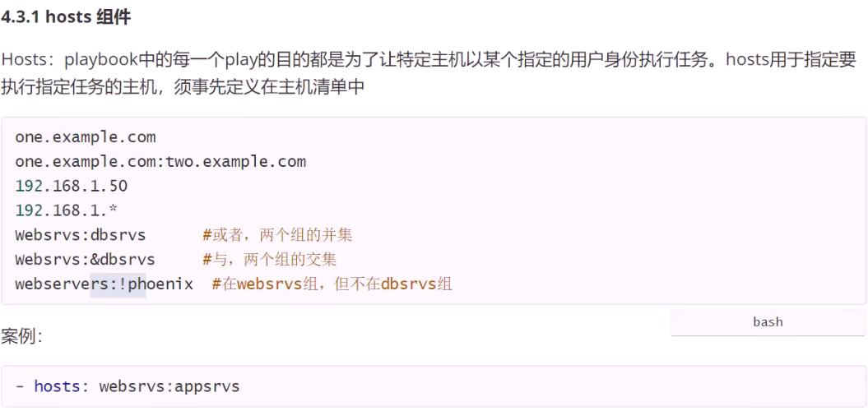868x411 pixels.
Task: Click the blank area of the second code block
Action: 554,386
